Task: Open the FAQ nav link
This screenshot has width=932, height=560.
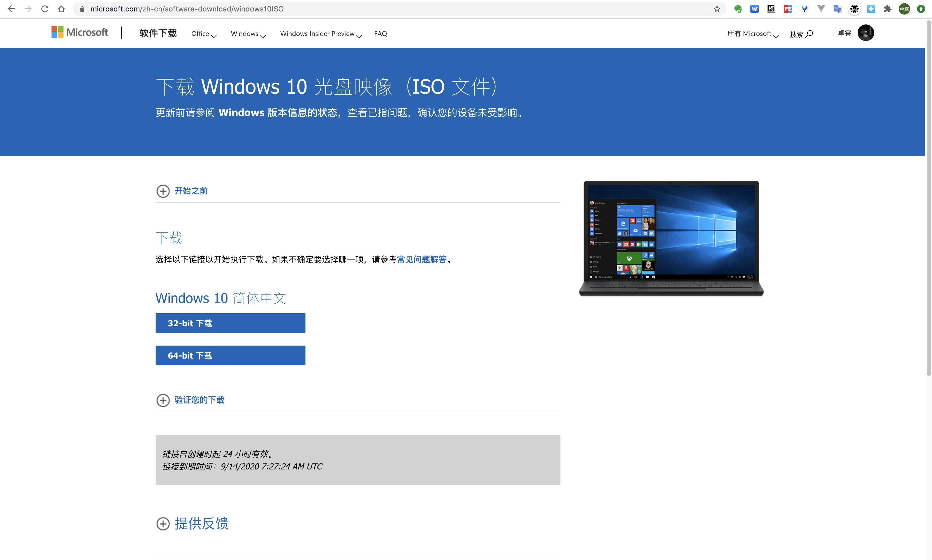Action: point(380,34)
